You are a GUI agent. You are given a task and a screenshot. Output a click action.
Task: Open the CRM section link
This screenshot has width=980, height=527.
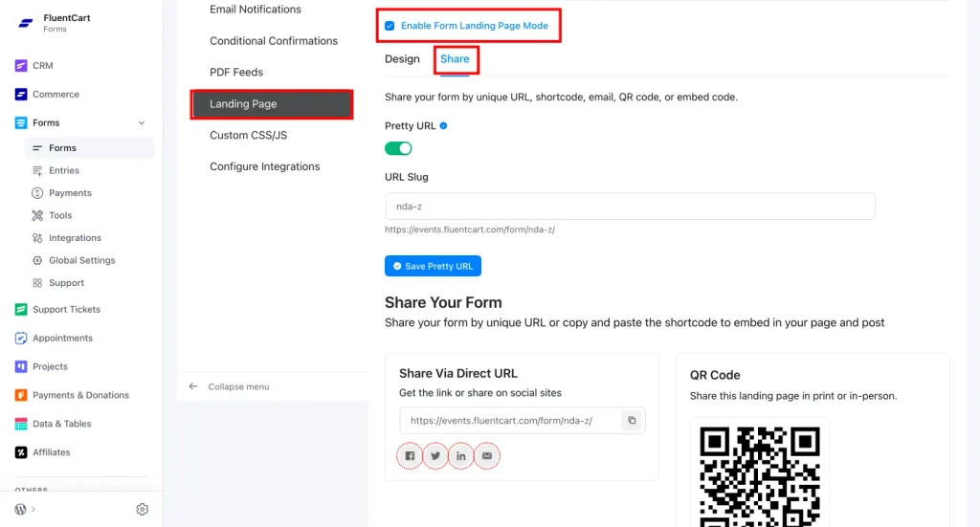point(42,66)
